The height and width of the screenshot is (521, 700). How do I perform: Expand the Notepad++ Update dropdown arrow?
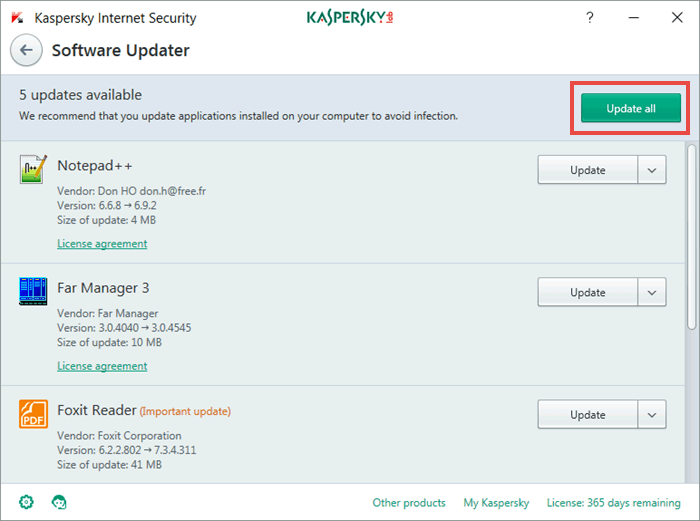652,170
